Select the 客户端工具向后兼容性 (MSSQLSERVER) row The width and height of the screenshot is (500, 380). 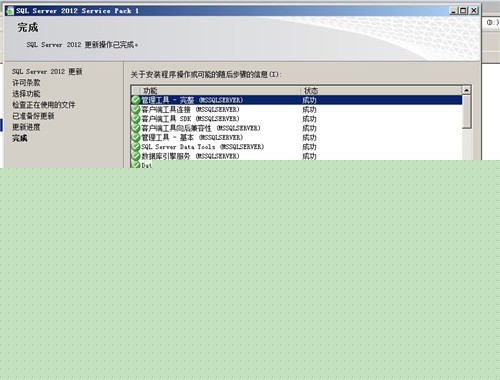click(x=297, y=128)
